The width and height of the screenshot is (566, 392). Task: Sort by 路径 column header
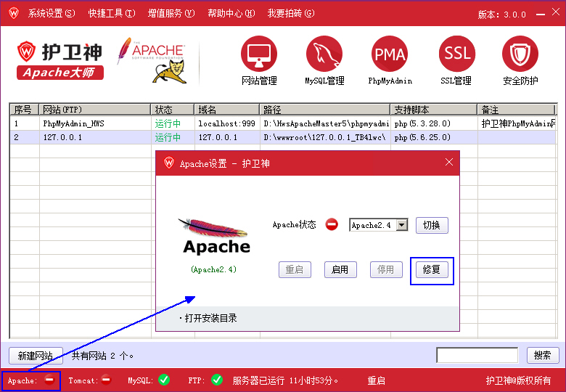pyautogui.click(x=325, y=110)
